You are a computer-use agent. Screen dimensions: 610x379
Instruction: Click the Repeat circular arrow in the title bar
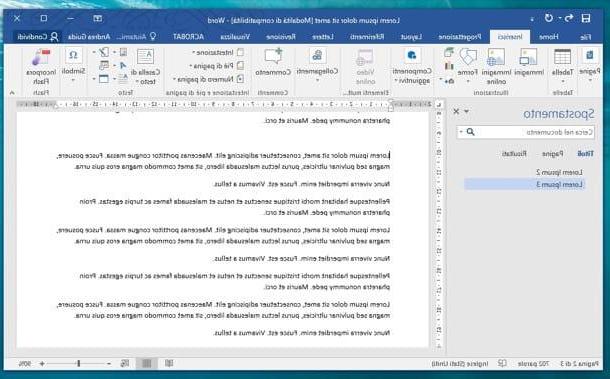(549, 18)
